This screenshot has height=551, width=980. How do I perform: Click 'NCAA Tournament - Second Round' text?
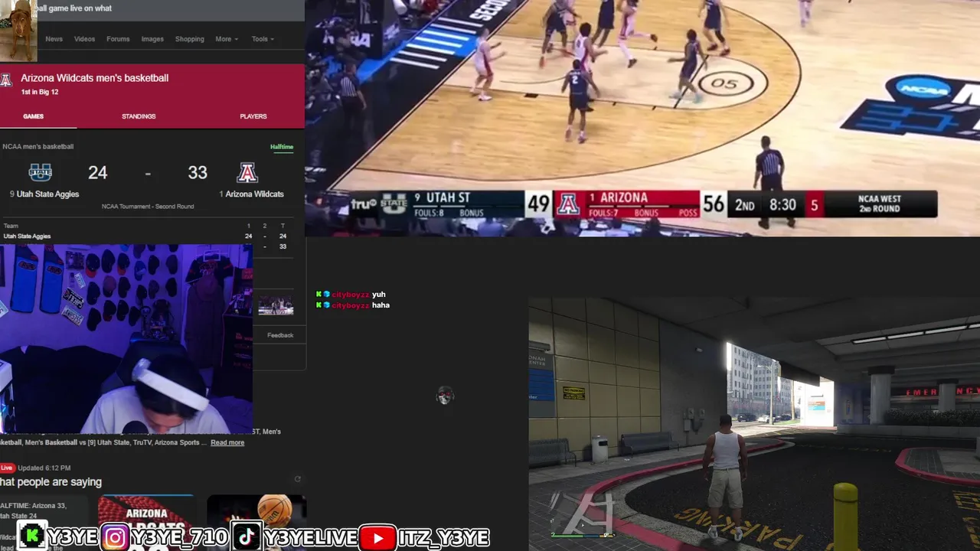pos(148,207)
